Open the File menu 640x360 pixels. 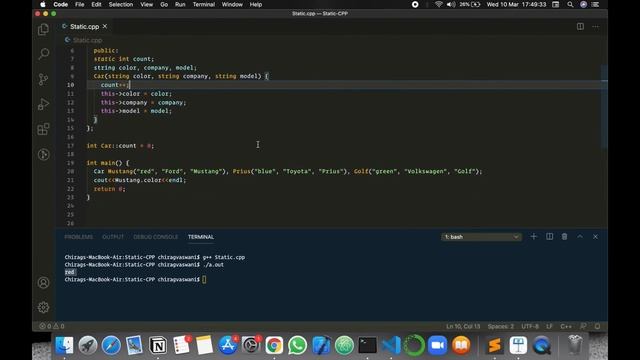pyautogui.click(x=80, y=4)
